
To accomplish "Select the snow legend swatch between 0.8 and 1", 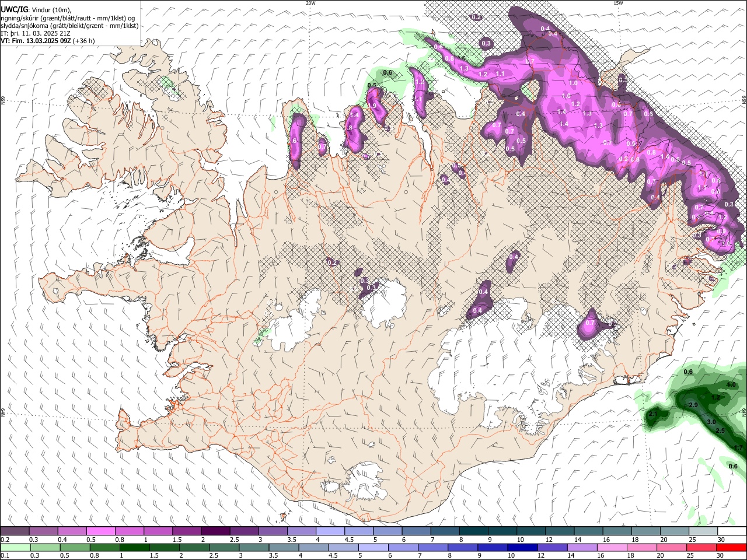I will pos(129,531).
